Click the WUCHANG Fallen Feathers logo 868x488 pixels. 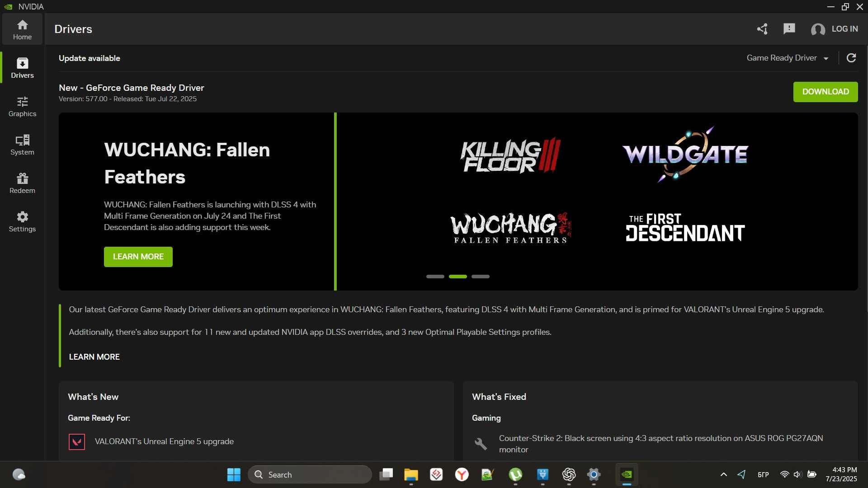(x=511, y=228)
